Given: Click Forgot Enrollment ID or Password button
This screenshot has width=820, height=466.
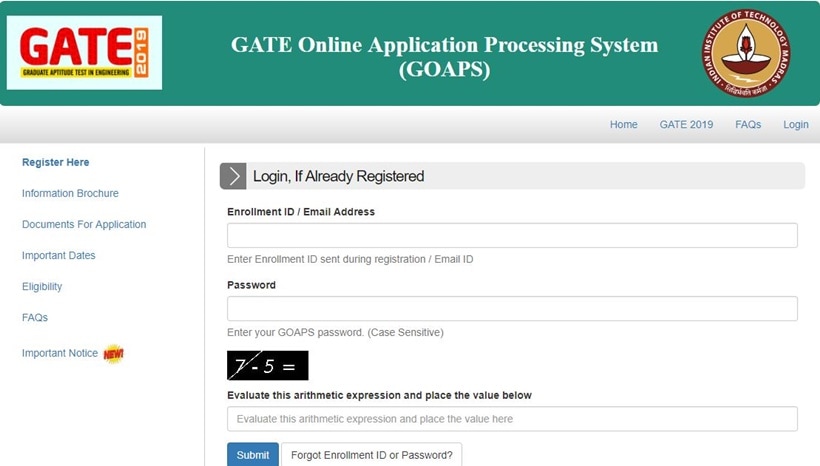Looking at the screenshot, I should click(x=371, y=454).
